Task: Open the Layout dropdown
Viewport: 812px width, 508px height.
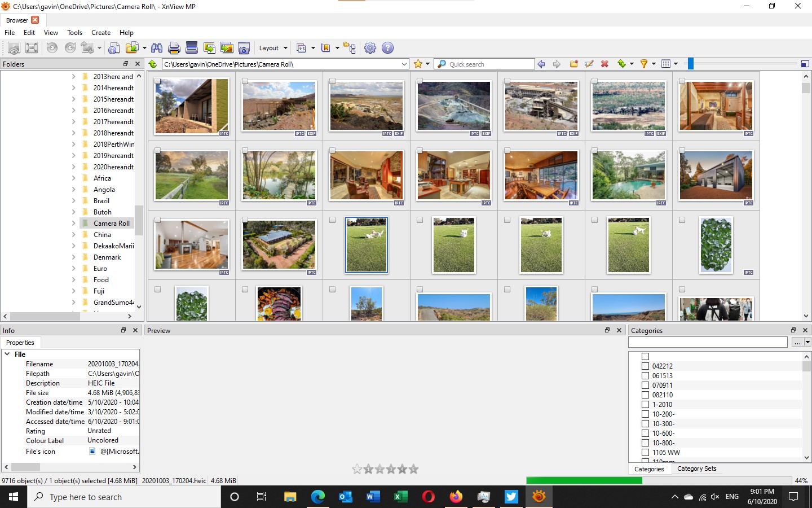Action: pos(273,48)
